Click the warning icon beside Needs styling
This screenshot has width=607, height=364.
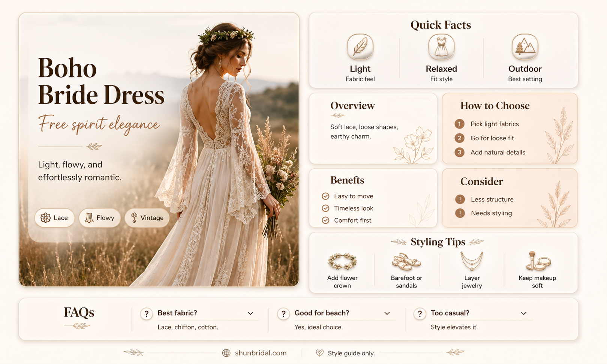point(460,213)
